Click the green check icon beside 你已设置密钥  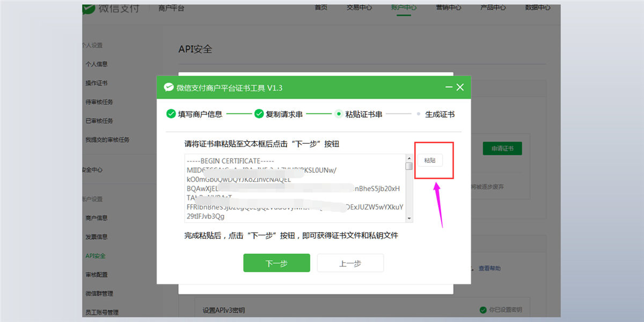(483, 310)
